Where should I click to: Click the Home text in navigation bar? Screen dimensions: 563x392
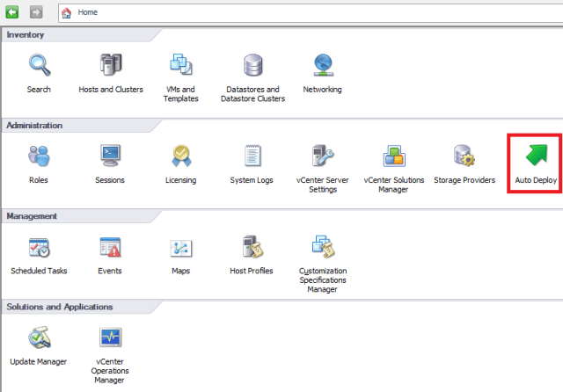point(88,12)
